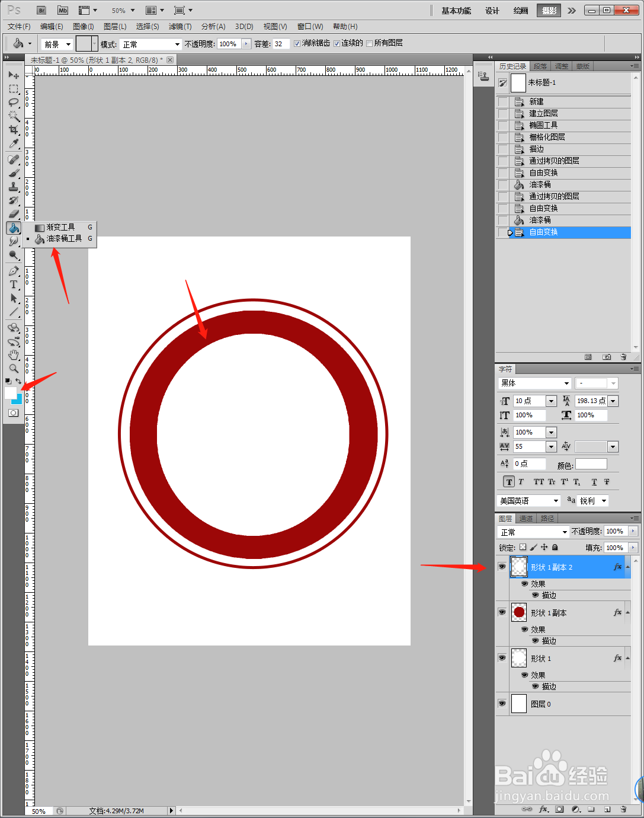Switch to 基本功能 workspace
The height and width of the screenshot is (818, 644).
[456, 11]
